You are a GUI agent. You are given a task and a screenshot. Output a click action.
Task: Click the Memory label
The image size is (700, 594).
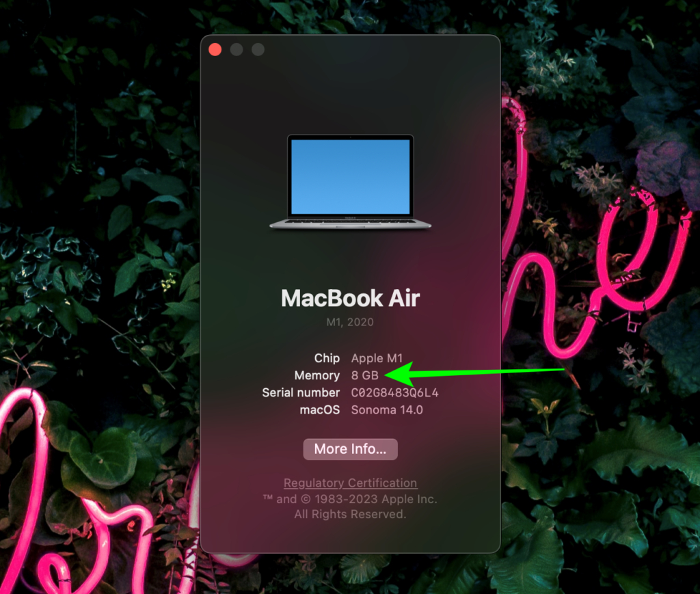click(x=317, y=375)
